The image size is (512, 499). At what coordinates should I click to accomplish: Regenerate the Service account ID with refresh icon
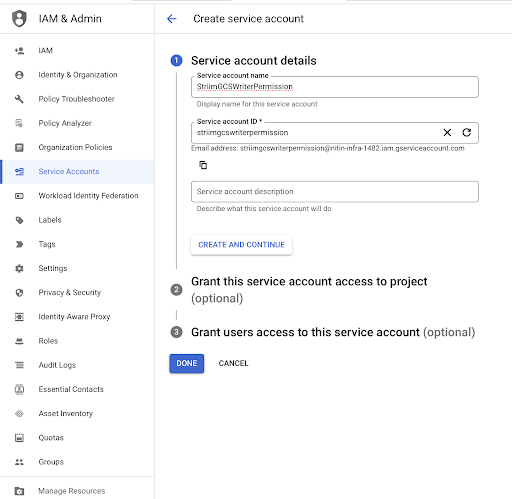(467, 133)
